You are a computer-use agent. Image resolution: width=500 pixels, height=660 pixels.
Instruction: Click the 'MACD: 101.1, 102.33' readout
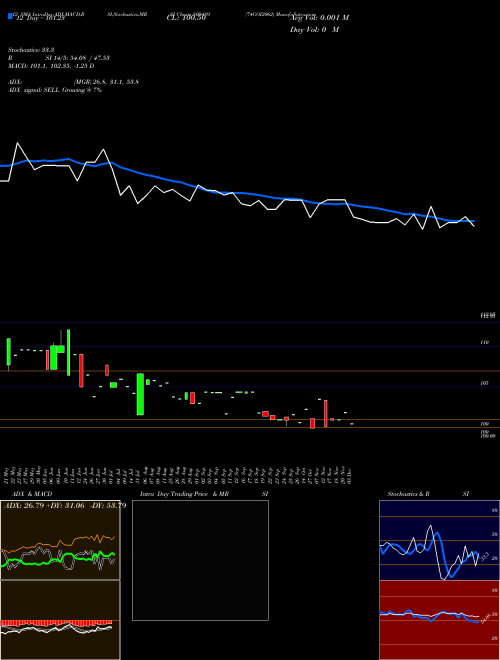pos(51,66)
